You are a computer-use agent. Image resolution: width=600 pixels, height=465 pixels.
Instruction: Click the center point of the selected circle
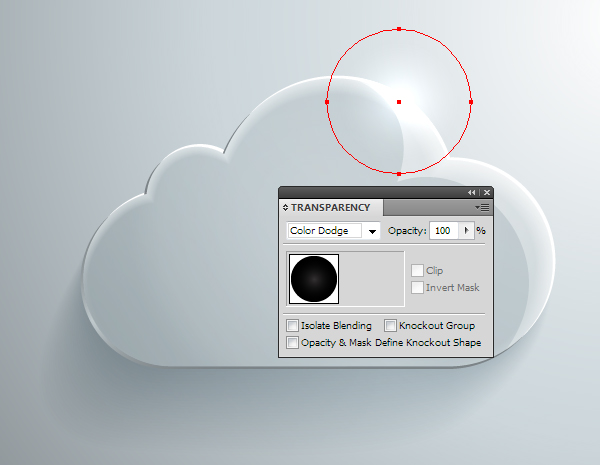[399, 102]
